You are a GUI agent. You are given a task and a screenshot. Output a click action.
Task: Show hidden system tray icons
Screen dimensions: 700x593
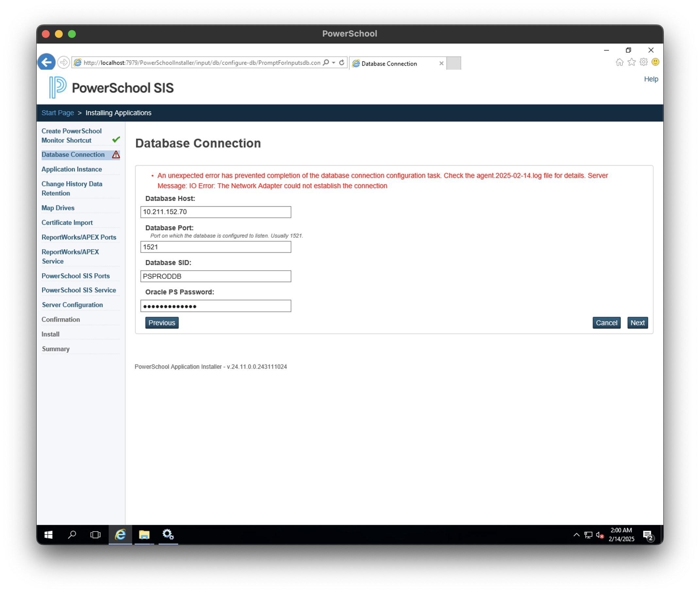point(576,535)
